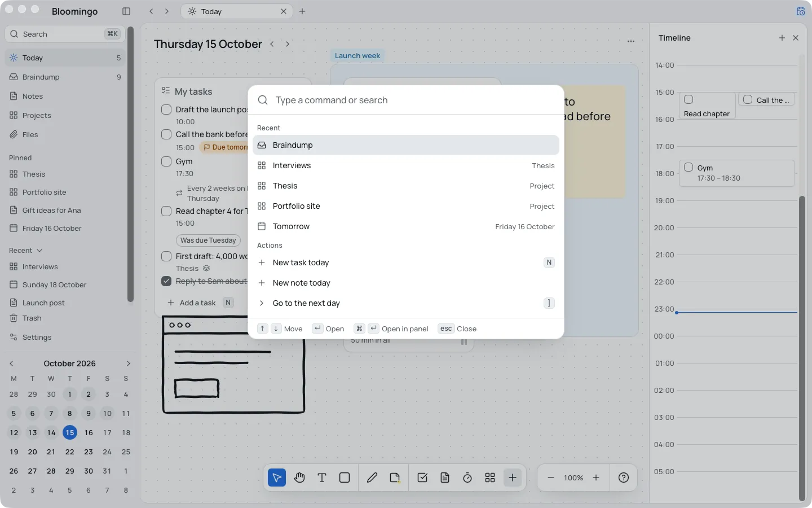This screenshot has width=812, height=508.
Task: Check Draft the launch post task
Action: point(166,110)
